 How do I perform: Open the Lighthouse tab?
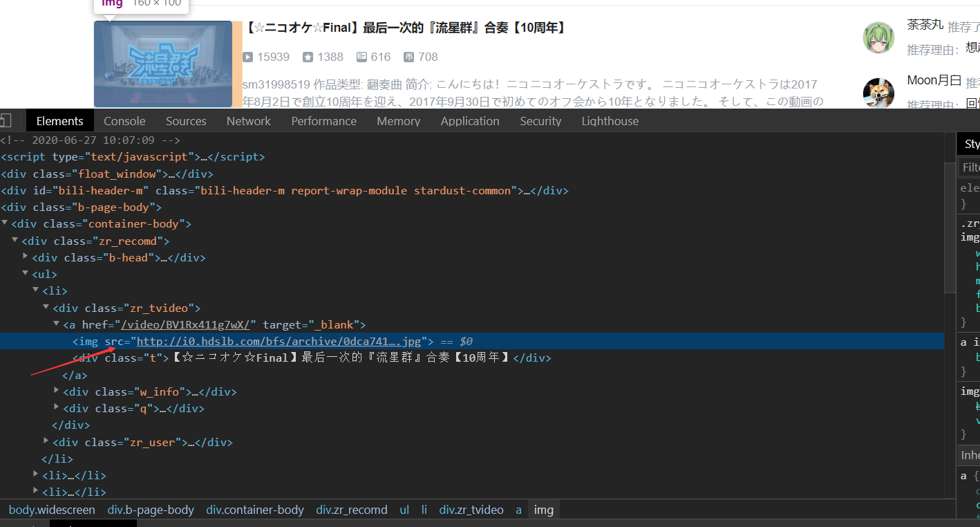610,121
